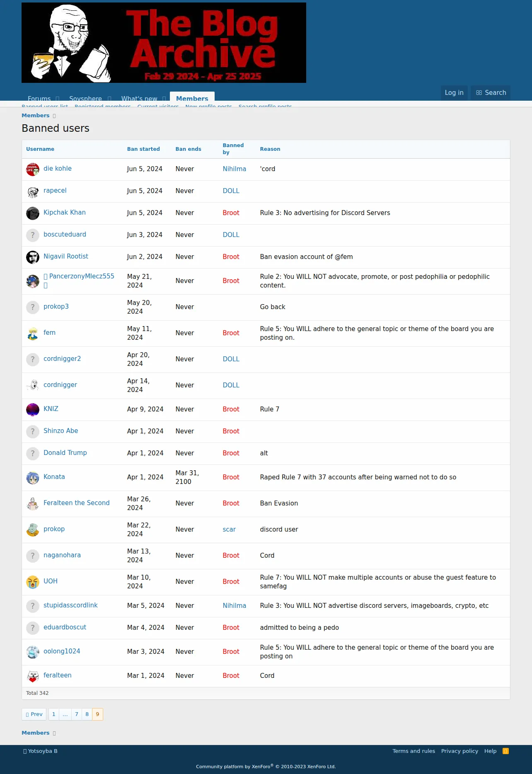Click Konata's anime avatar
The width and height of the screenshot is (532, 774).
tap(33, 478)
